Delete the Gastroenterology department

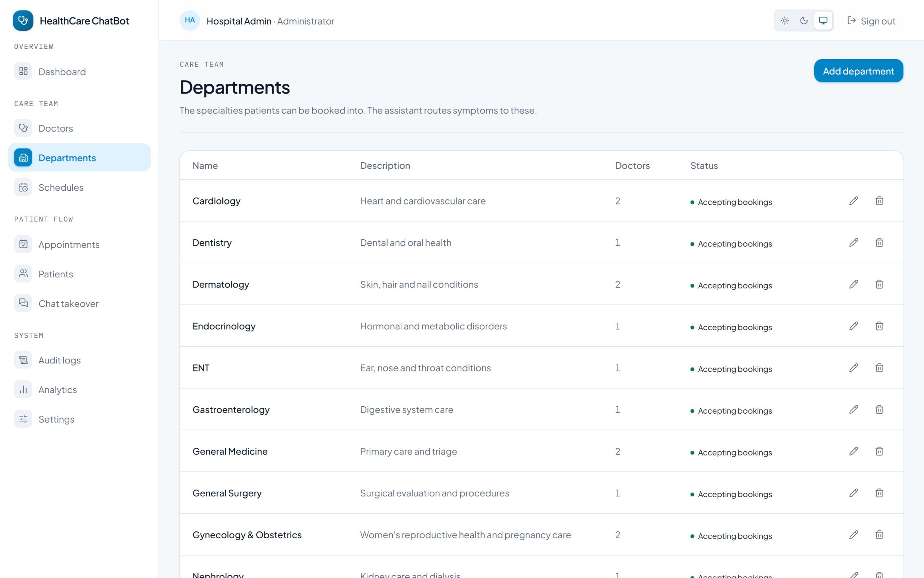pos(879,409)
